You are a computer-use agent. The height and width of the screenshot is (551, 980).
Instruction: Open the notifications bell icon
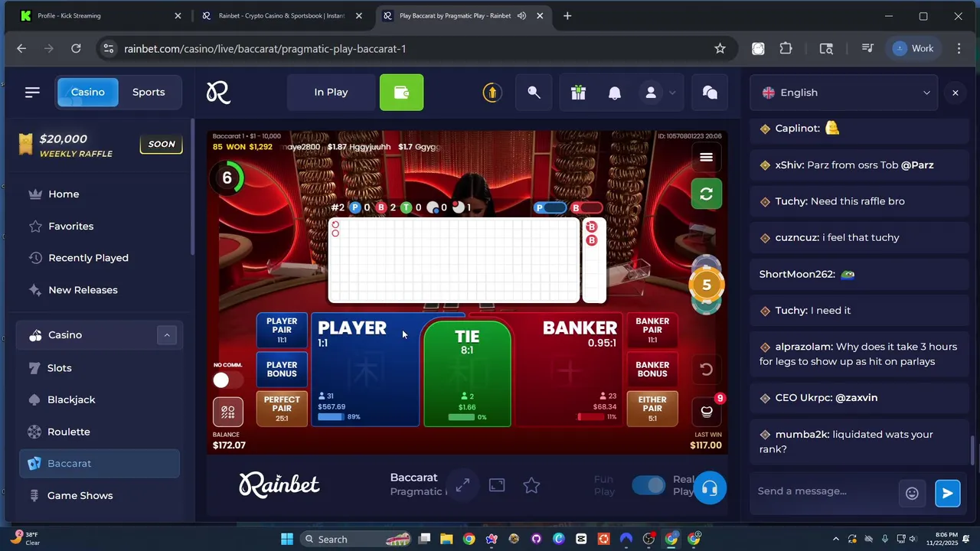614,93
